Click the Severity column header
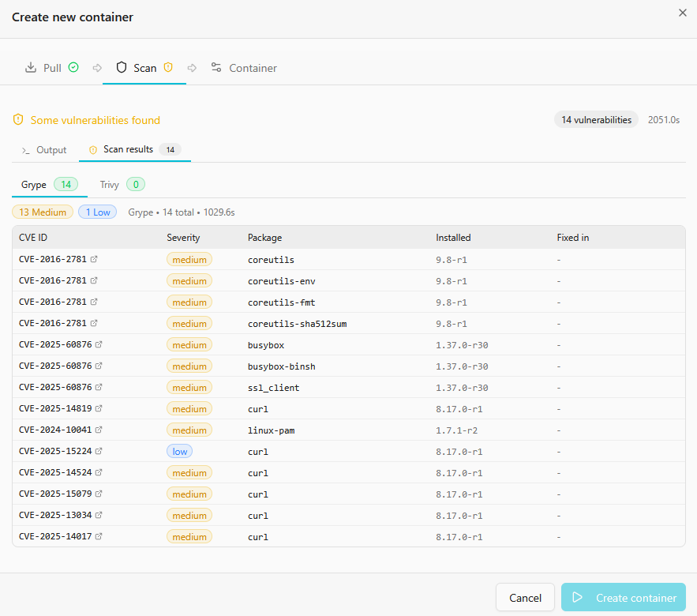 coord(183,238)
